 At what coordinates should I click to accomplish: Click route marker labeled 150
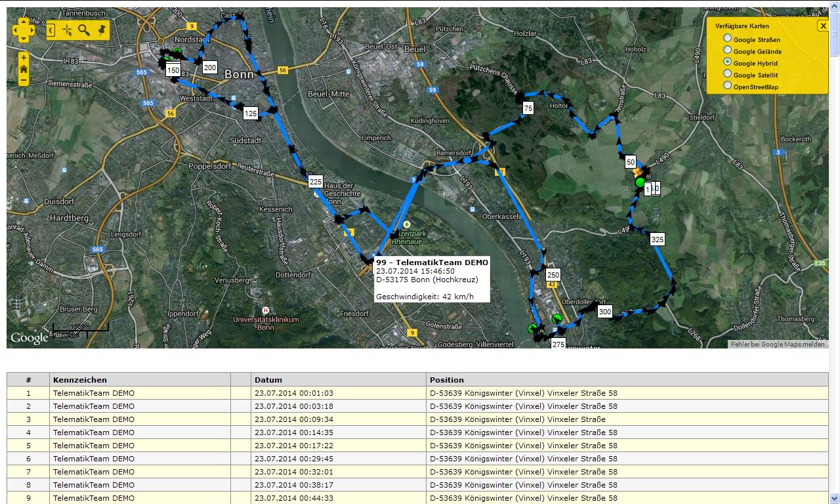click(173, 70)
